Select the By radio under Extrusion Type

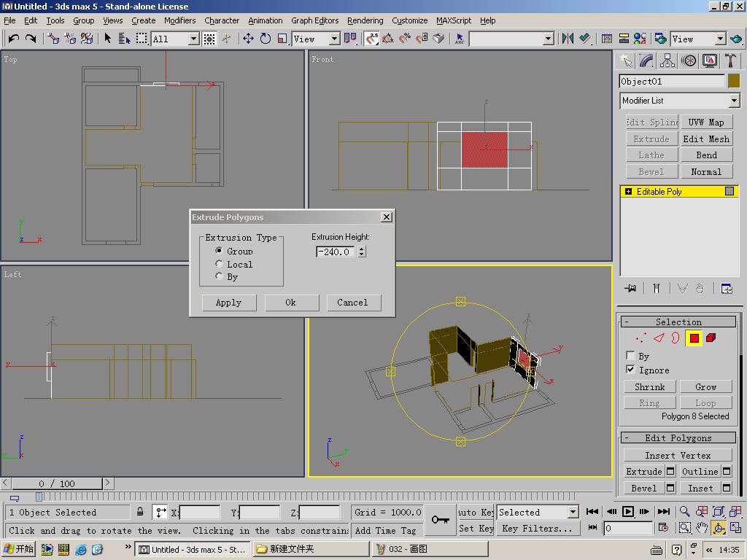pyautogui.click(x=219, y=276)
